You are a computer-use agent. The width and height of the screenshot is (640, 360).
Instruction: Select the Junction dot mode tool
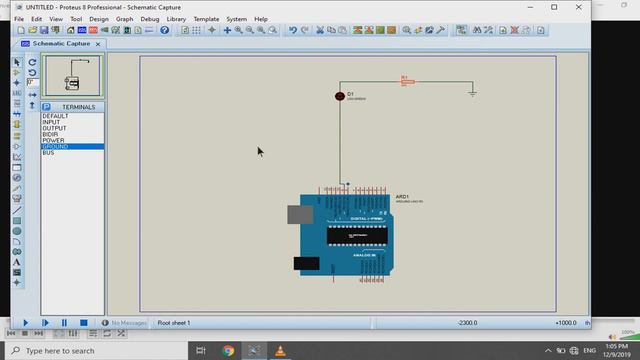click(x=17, y=83)
